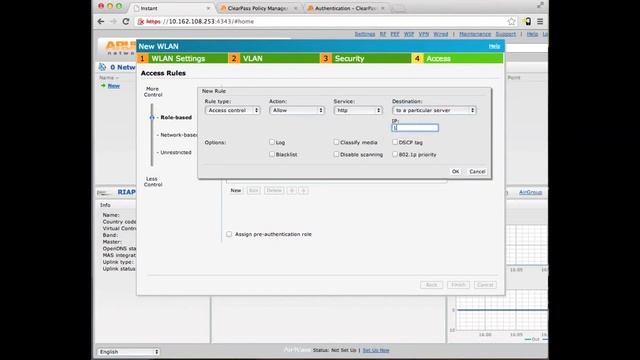Enable the Log option checkbox

[x=272, y=142]
